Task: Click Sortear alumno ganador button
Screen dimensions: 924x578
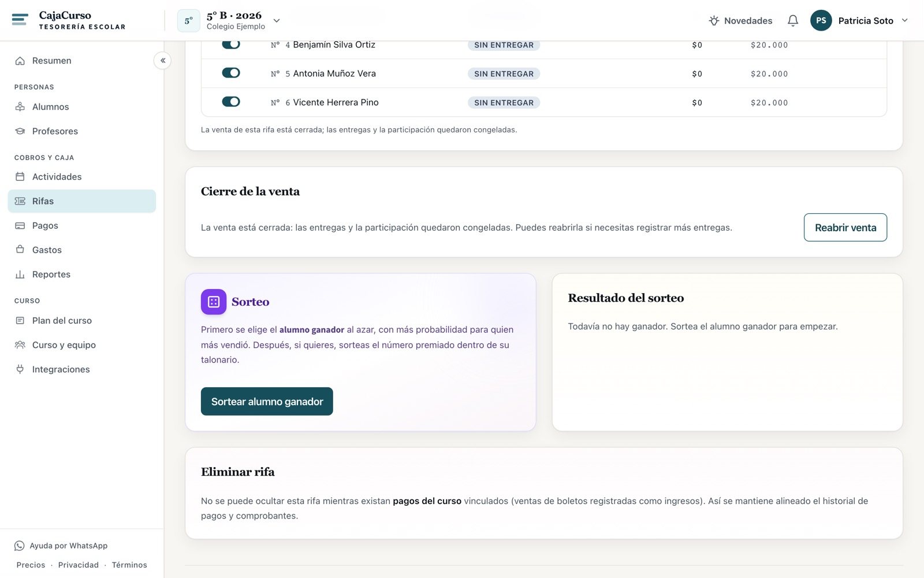Action: coord(267,401)
